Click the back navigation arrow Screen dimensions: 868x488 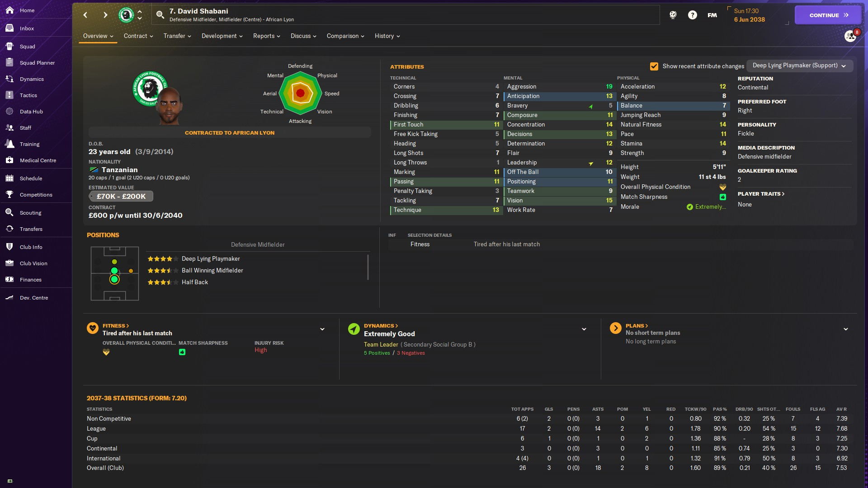coord(85,15)
